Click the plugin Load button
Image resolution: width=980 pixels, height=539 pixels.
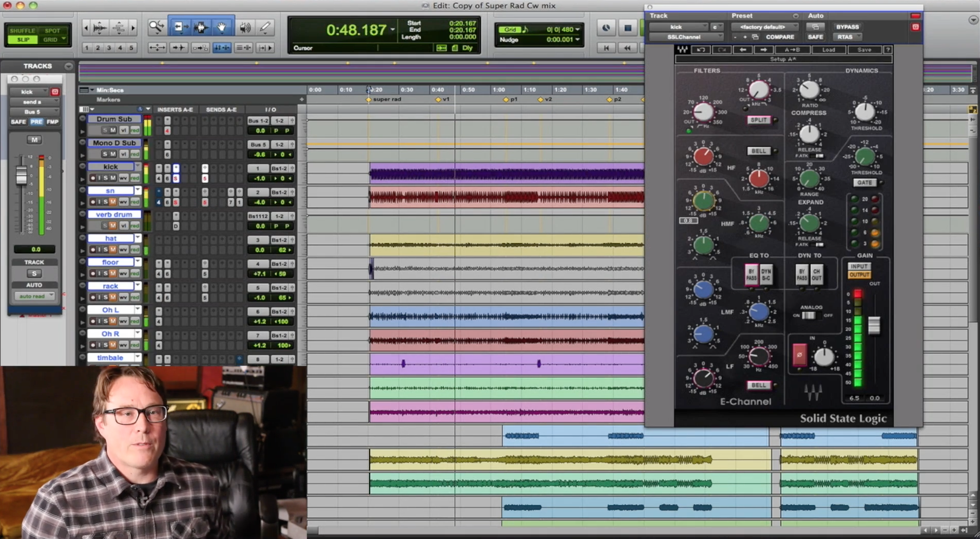point(829,50)
